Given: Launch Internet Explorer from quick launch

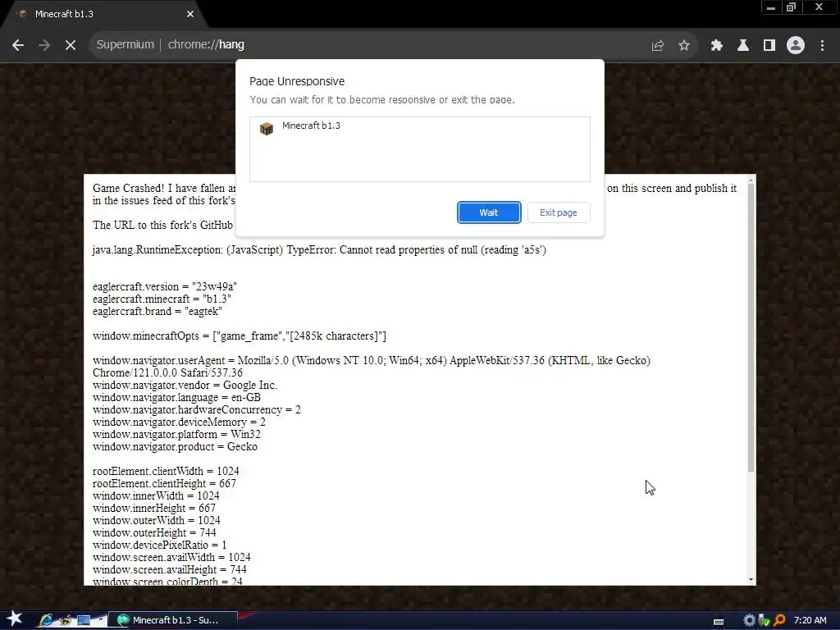Looking at the screenshot, I should (x=47, y=620).
